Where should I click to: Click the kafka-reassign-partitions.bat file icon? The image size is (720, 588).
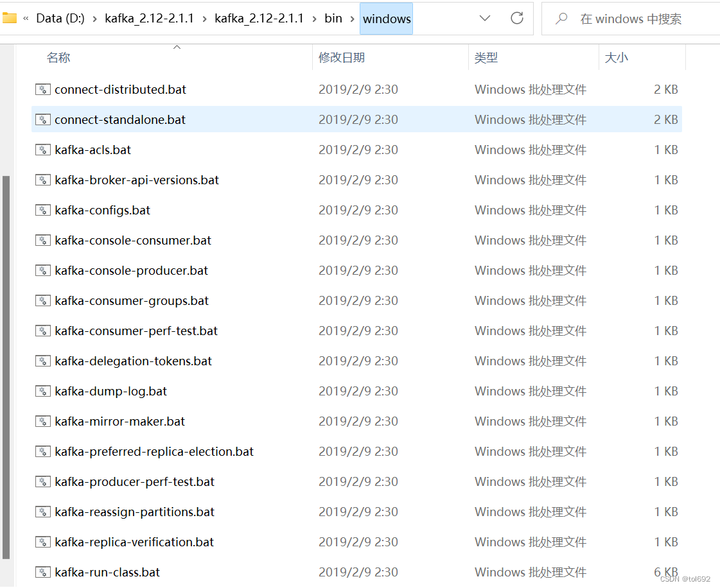42,512
